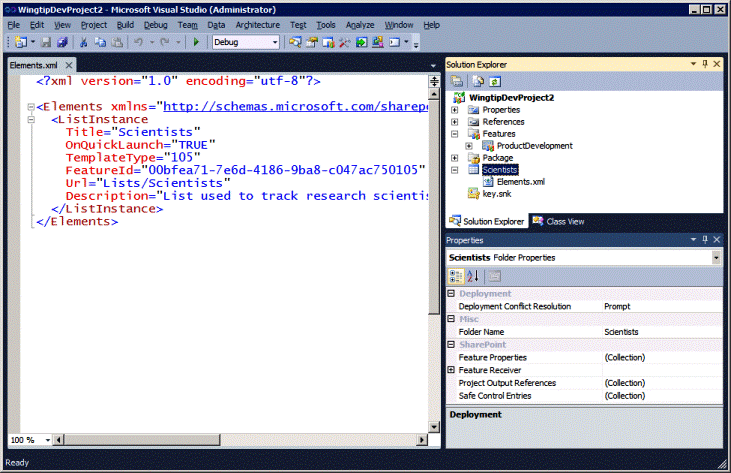Collapse the Features node
The image size is (731, 473).
(455, 134)
